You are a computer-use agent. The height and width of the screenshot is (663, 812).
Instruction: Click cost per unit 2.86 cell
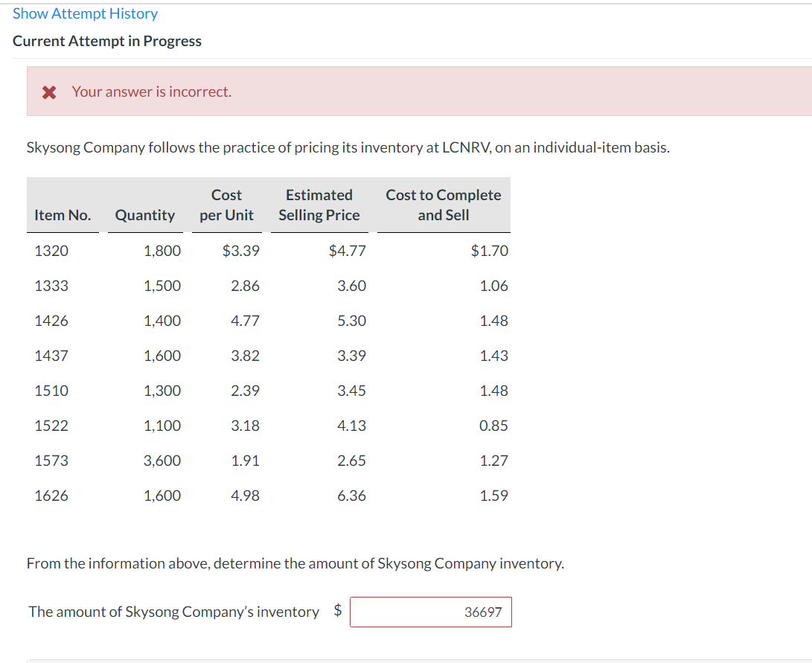pyautogui.click(x=245, y=286)
